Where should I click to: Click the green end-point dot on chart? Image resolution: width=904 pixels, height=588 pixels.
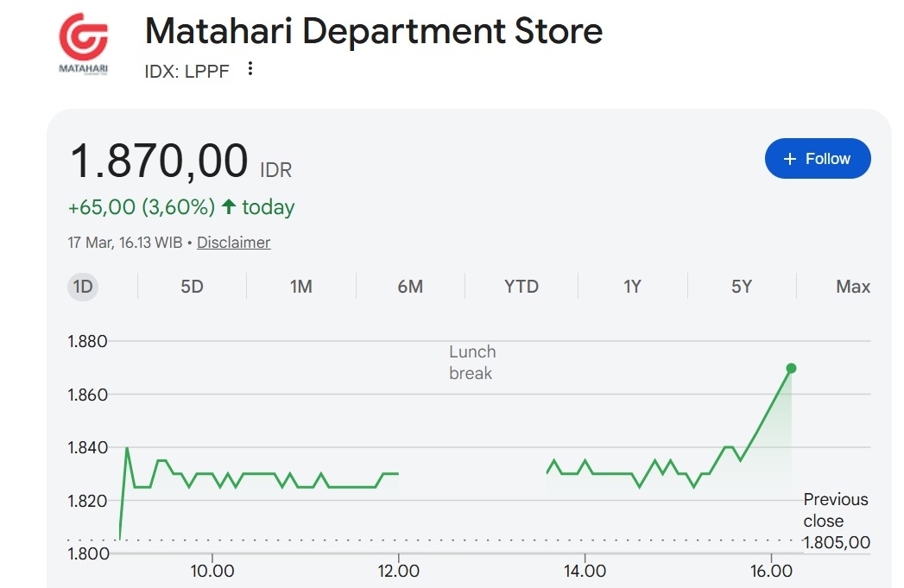point(791,369)
